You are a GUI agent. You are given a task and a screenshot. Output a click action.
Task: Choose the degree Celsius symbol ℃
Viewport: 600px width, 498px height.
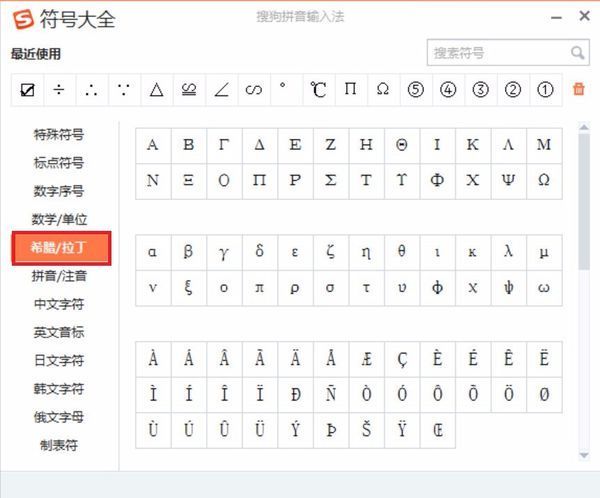click(x=318, y=90)
